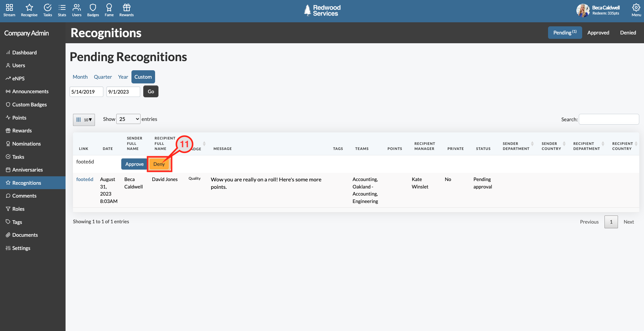The image size is (644, 331).
Task: Open Tasks from the top toolbar icons
Action: tap(47, 10)
